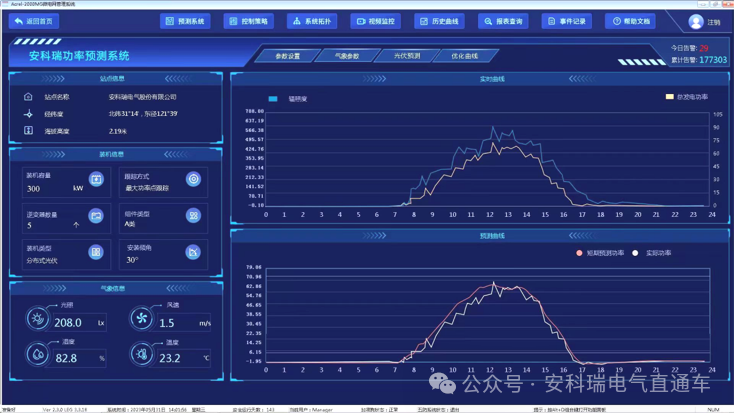Click the longitude-latitude compass icon
This screenshot has height=413, width=734.
pos(28,114)
